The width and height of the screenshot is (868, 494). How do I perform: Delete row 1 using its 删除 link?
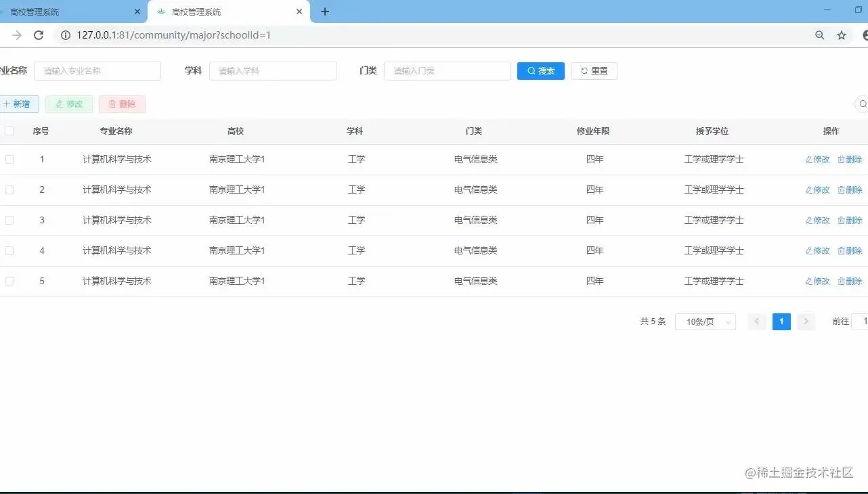pos(850,160)
